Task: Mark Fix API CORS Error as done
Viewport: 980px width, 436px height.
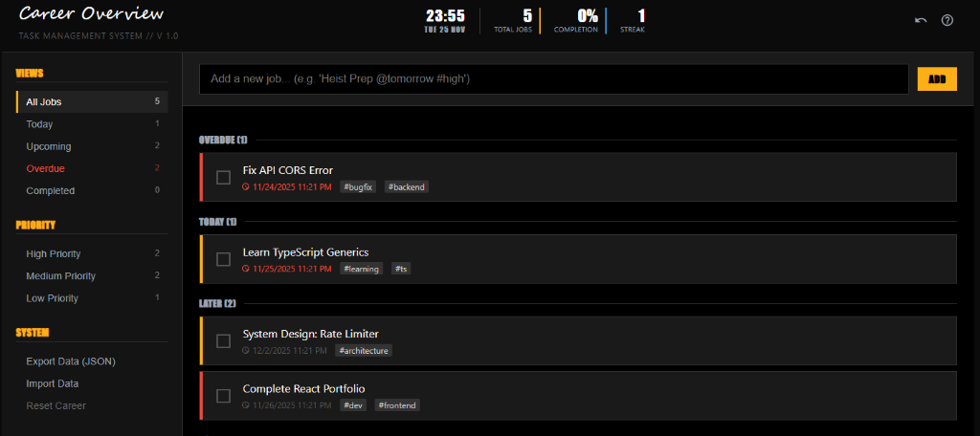Action: pos(224,177)
